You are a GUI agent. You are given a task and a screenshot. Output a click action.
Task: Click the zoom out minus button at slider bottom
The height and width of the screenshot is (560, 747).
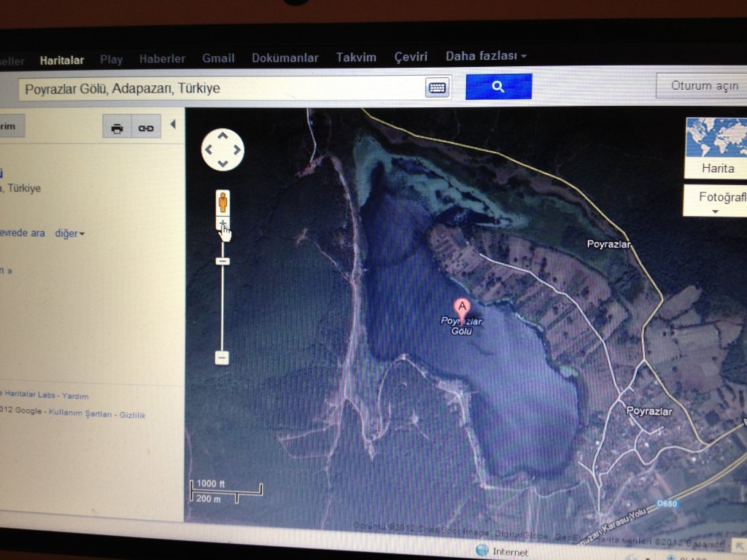pos(222,357)
